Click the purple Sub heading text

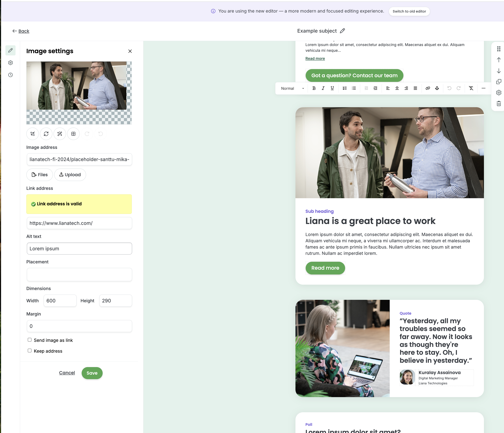319,211
